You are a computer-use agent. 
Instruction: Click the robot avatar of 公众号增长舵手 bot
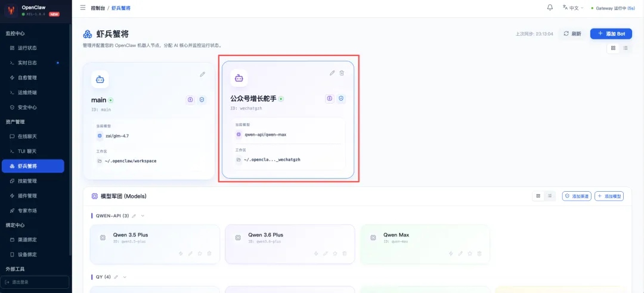point(239,78)
